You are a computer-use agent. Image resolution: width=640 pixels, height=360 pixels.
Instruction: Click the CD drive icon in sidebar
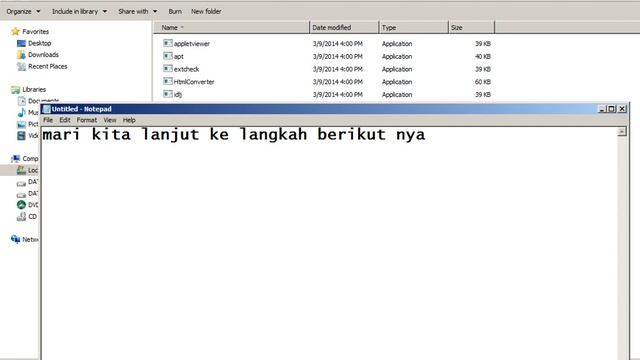21,217
